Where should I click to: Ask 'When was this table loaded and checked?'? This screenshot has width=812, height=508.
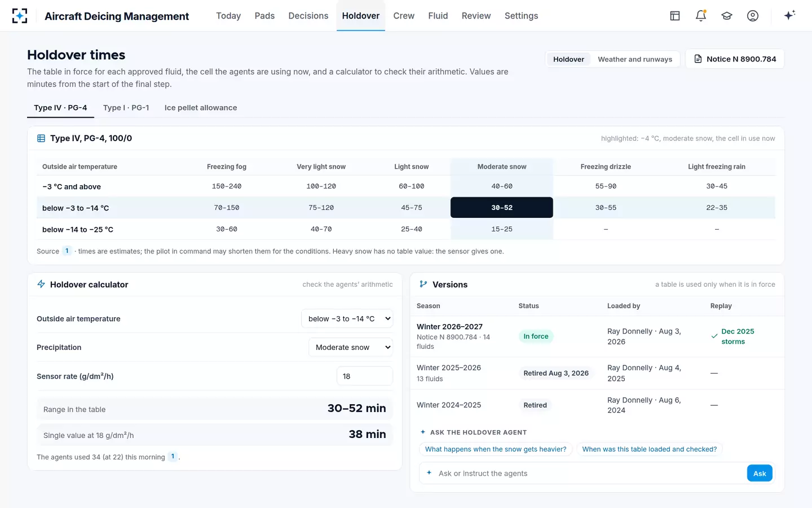point(649,449)
